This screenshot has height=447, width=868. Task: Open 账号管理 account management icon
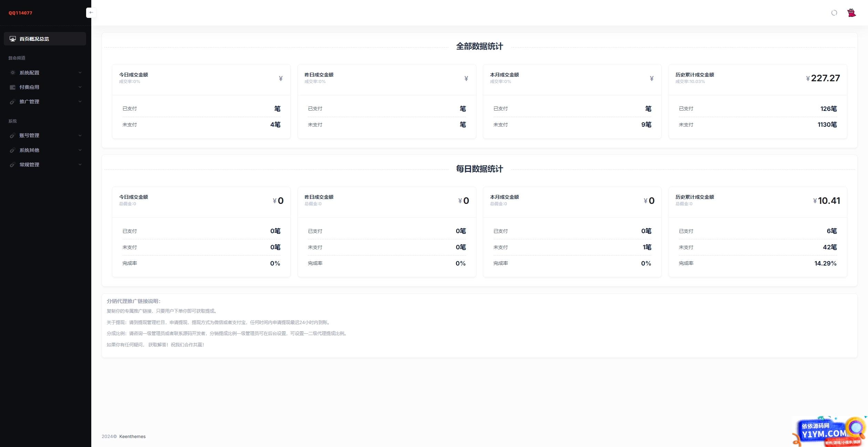click(x=12, y=135)
